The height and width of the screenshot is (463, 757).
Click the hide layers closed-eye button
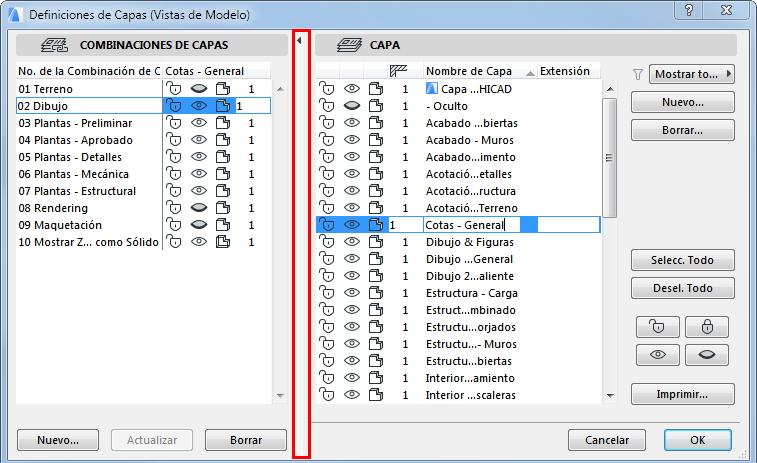pyautogui.click(x=707, y=355)
